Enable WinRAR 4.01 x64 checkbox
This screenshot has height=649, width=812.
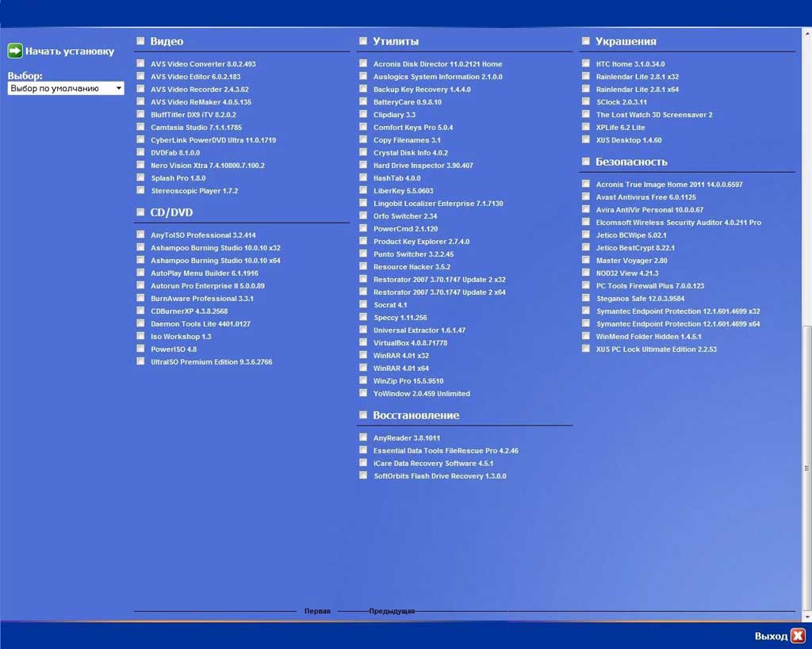tap(363, 368)
